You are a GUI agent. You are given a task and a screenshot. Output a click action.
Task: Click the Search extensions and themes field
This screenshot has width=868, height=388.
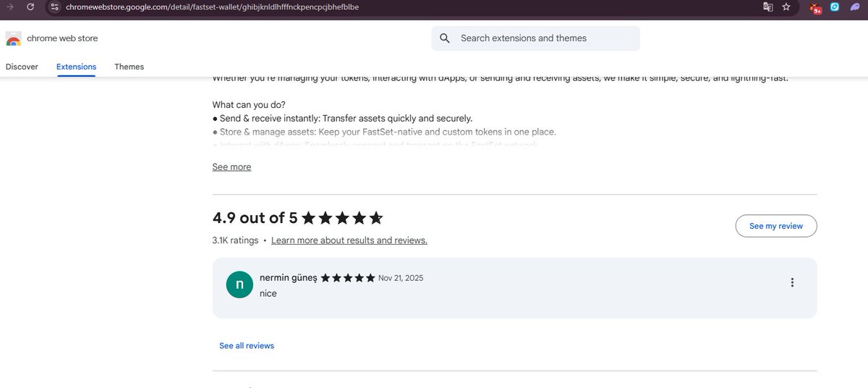(535, 38)
